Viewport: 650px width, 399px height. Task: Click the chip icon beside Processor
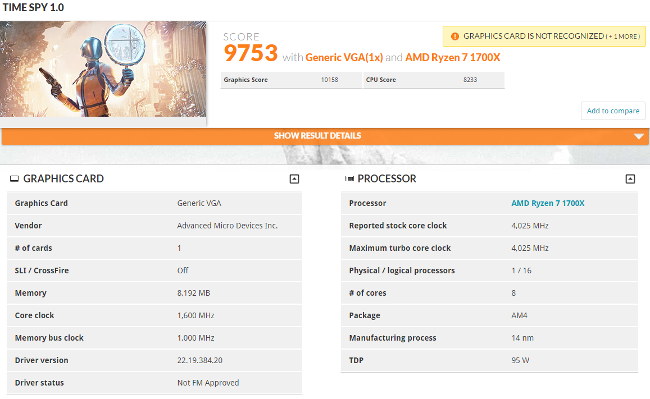[349, 179]
